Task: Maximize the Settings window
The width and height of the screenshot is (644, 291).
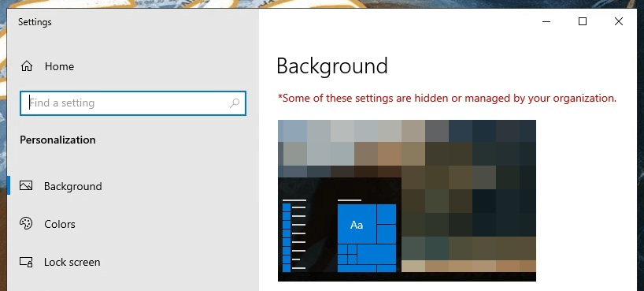Action: [x=583, y=21]
